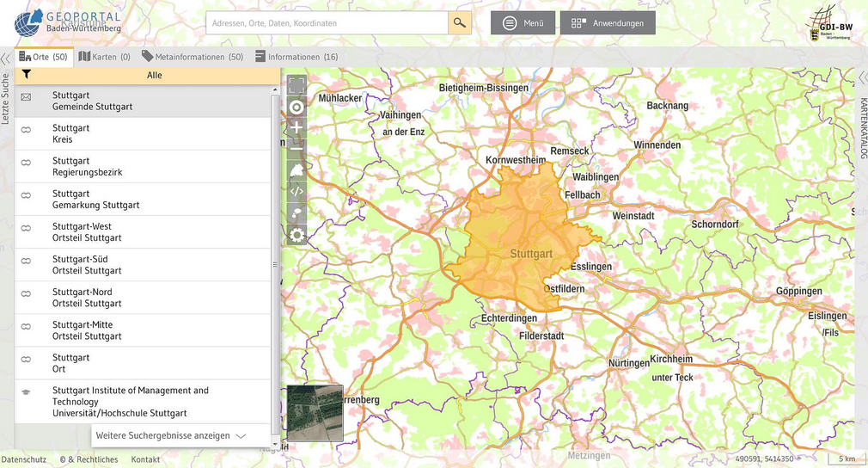Switch basemap via aerial photo thumbnail
Image resolution: width=868 pixels, height=468 pixels.
pyautogui.click(x=315, y=413)
